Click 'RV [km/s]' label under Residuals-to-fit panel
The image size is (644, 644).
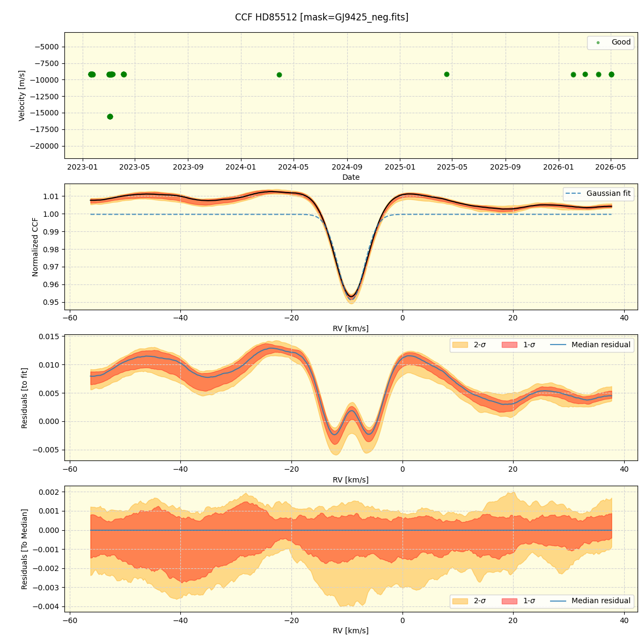tap(351, 480)
